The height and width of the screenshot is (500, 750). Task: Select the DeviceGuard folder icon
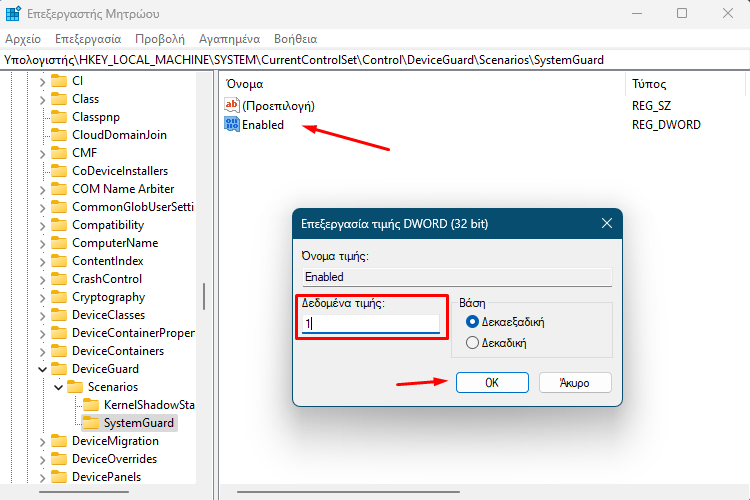pos(59,368)
